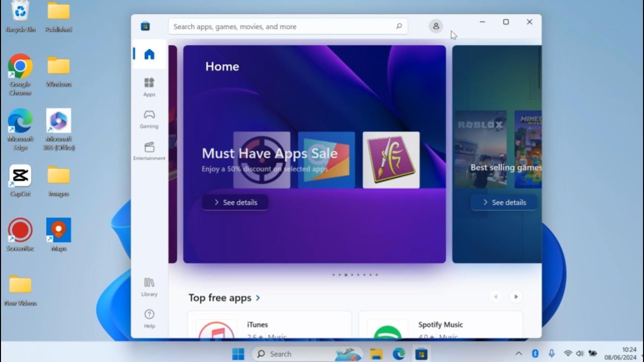Select the Minecraft game thumbnail
This screenshot has height=362, width=644.
(x=528, y=149)
